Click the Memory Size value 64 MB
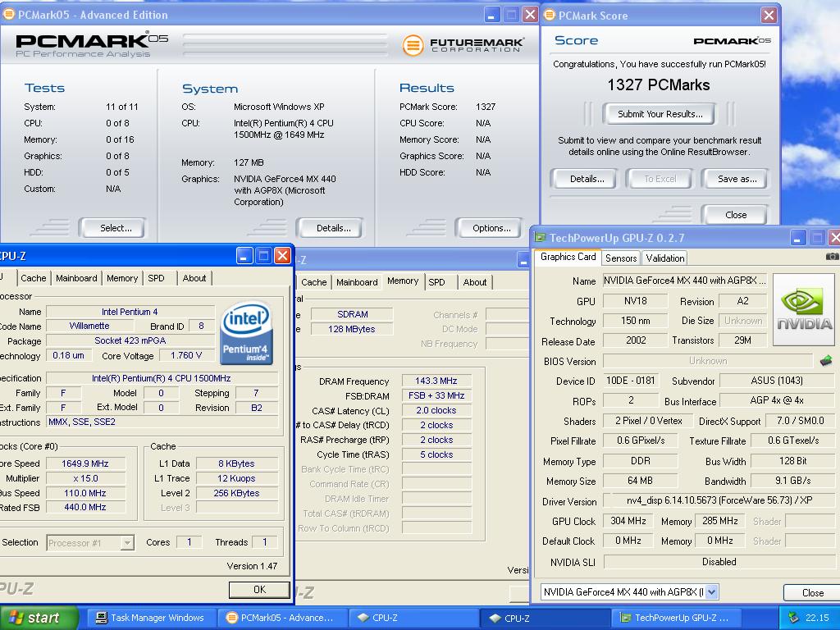This screenshot has width=840, height=630. click(x=640, y=481)
